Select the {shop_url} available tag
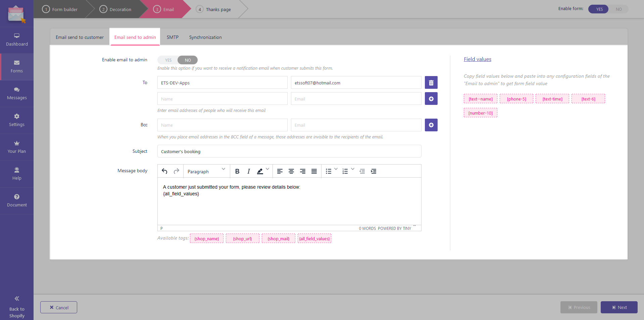Screen dimensions: 644x320 (x=243, y=239)
